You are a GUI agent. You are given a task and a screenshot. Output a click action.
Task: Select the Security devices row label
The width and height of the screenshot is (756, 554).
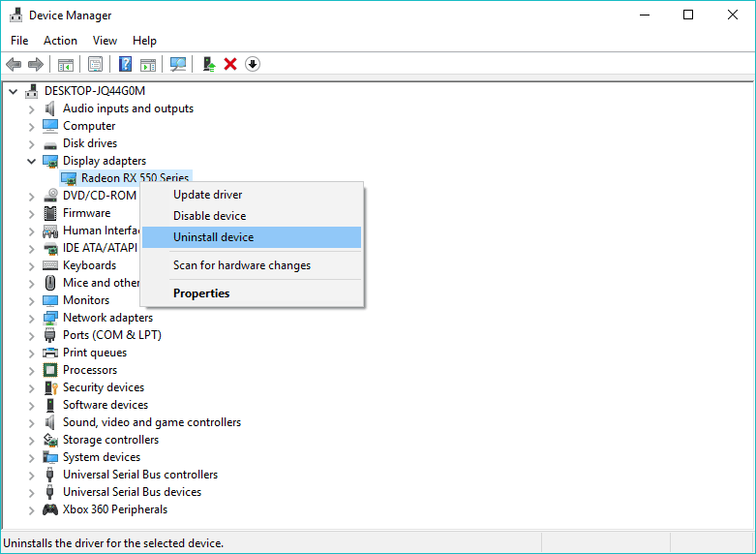click(x=104, y=387)
